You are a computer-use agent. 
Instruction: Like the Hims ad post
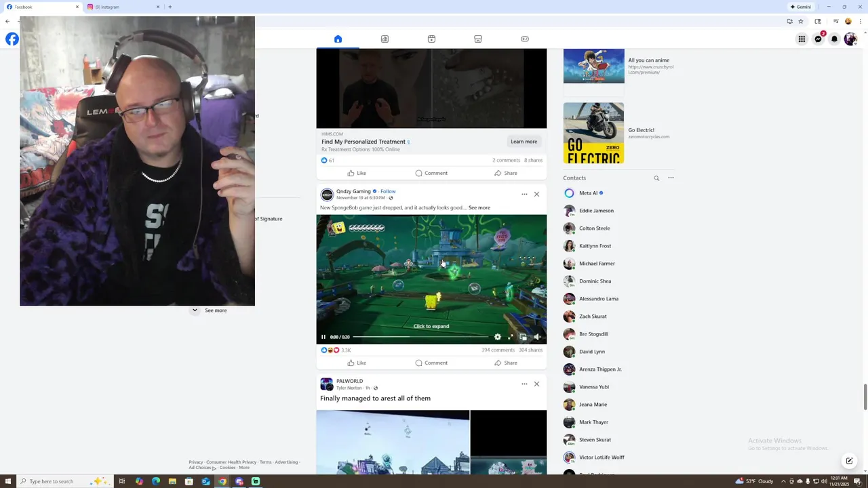357,173
